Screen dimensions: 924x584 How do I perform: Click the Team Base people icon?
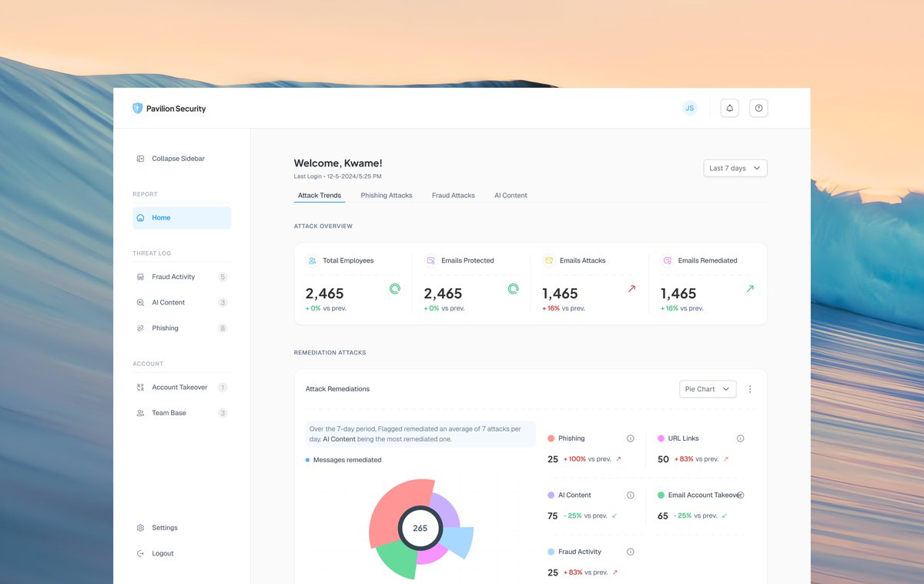point(140,413)
